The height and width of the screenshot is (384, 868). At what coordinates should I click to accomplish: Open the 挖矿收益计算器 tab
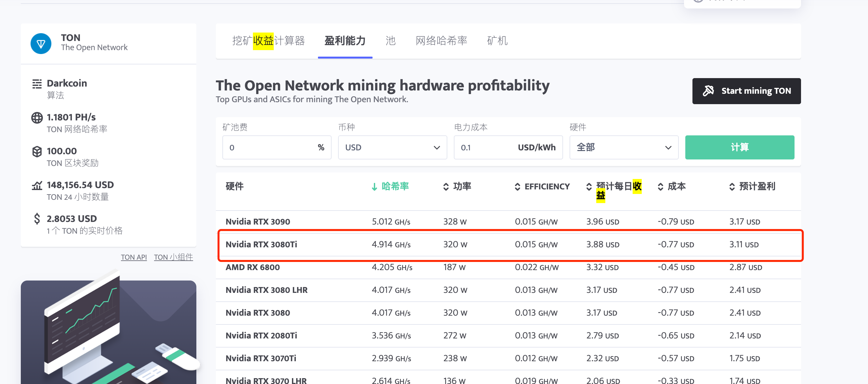pos(268,41)
